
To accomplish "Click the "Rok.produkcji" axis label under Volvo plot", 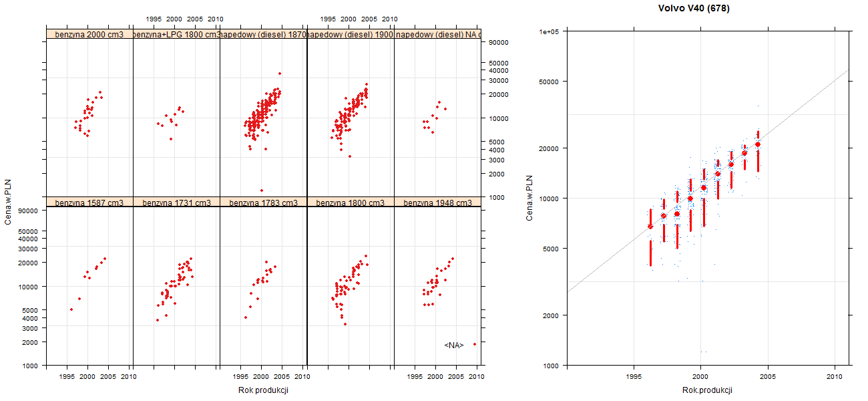I will pyautogui.click(x=708, y=390).
